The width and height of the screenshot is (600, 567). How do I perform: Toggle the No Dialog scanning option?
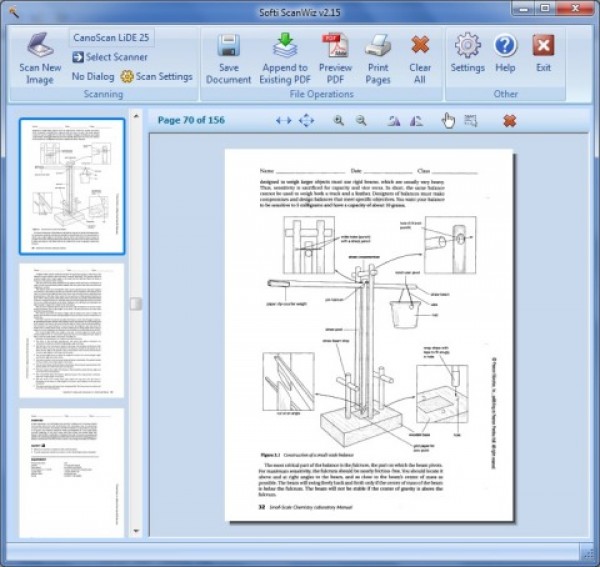click(x=93, y=77)
